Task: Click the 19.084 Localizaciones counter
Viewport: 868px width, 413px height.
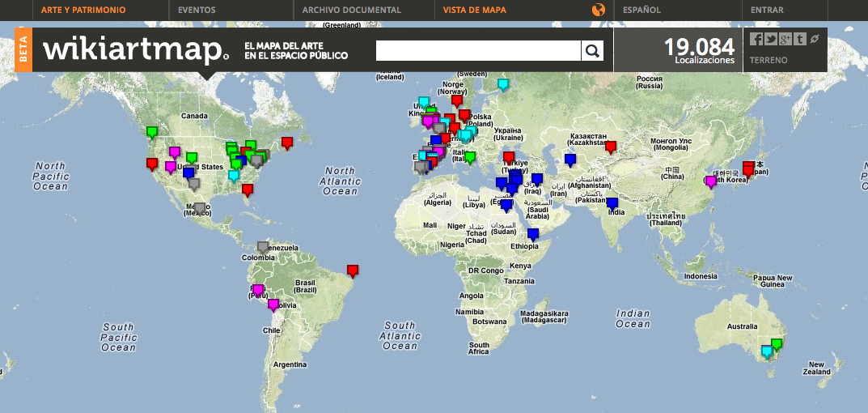Action: click(x=699, y=50)
